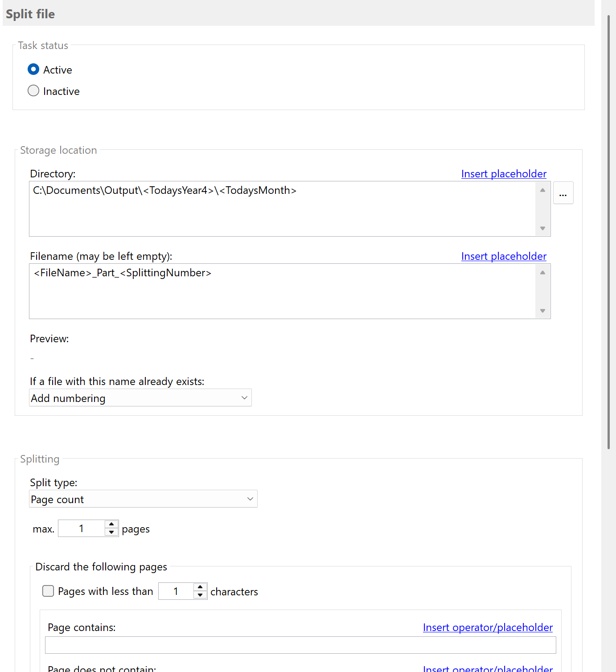
Task: Open the Split type 'Page count' dropdown
Action: pyautogui.click(x=143, y=499)
